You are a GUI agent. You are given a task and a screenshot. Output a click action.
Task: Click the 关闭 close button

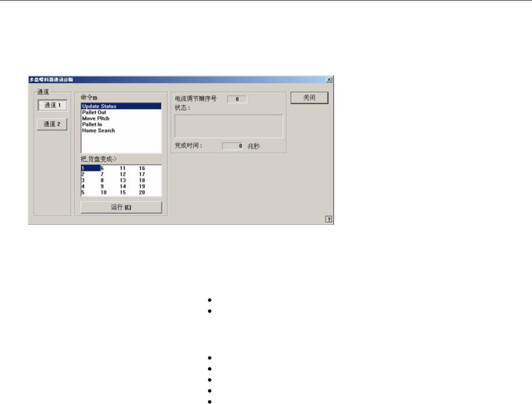coord(309,98)
